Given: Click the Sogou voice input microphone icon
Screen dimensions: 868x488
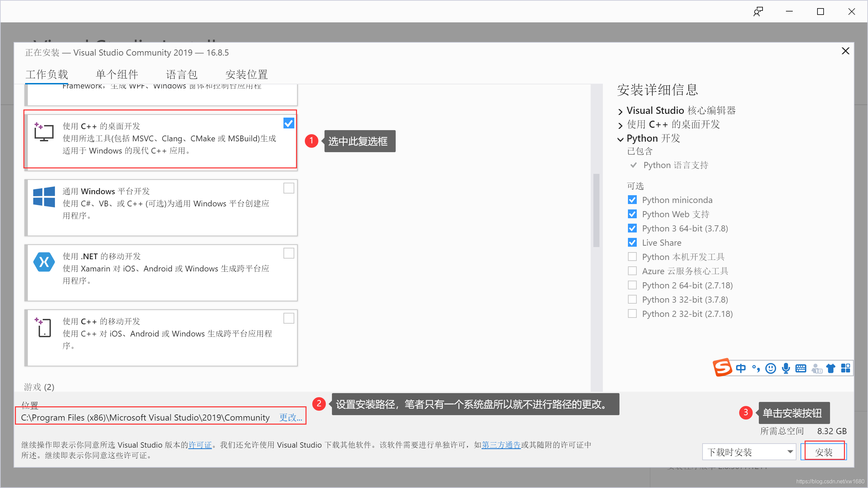Looking at the screenshot, I should [786, 368].
